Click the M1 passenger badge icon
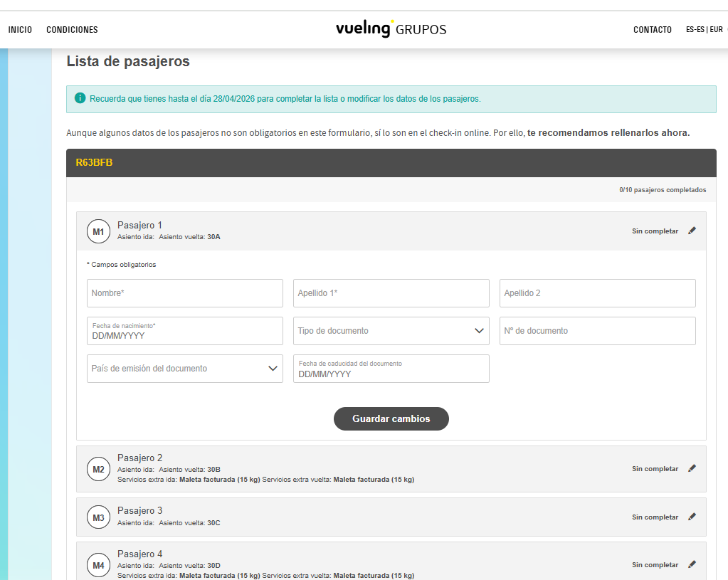Screen dimensions: 728x580 98,231
